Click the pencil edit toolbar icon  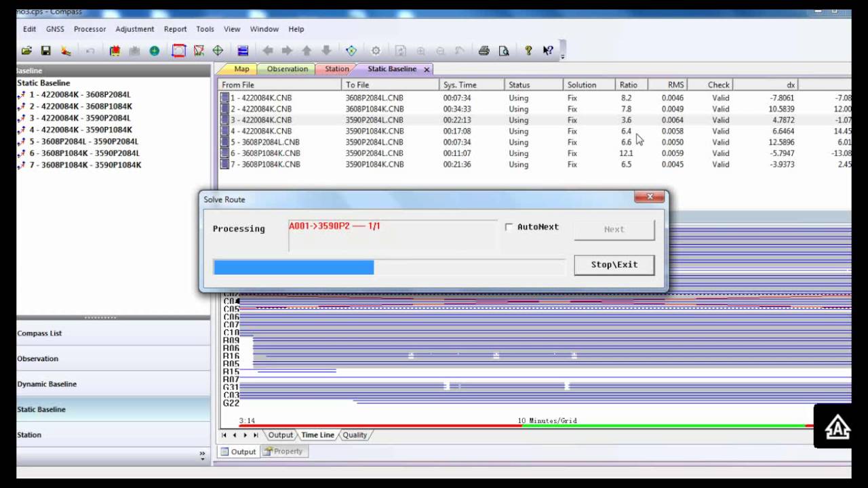66,51
